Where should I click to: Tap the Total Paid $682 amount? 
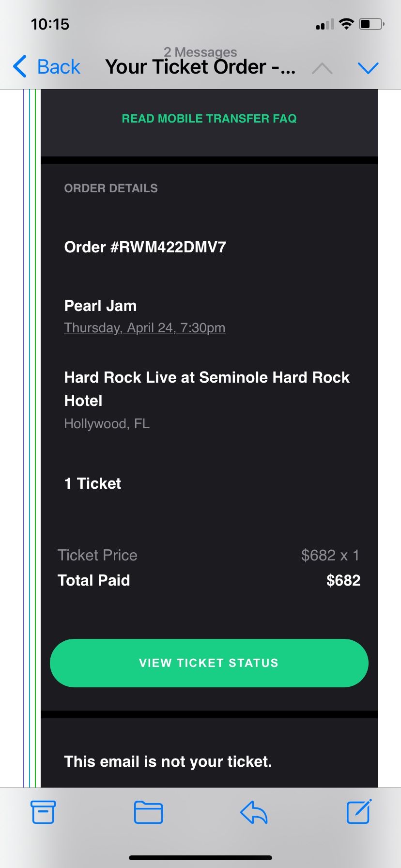coord(343,580)
